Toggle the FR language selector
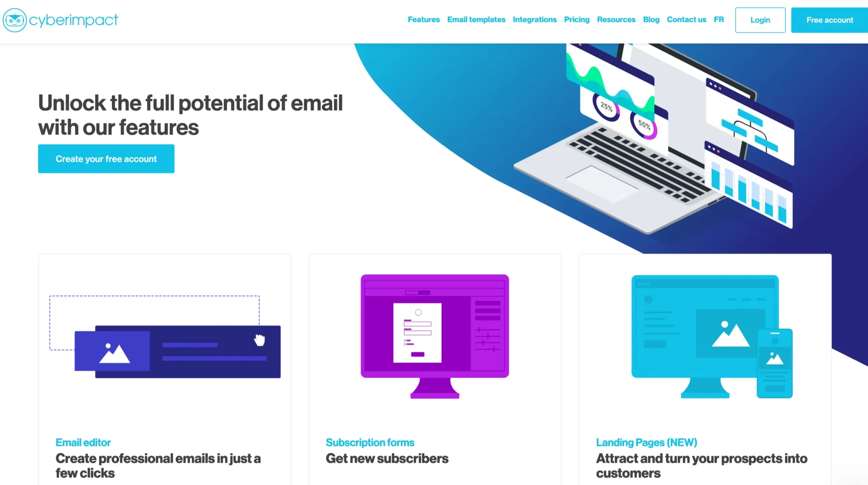The image size is (868, 485). click(x=719, y=20)
